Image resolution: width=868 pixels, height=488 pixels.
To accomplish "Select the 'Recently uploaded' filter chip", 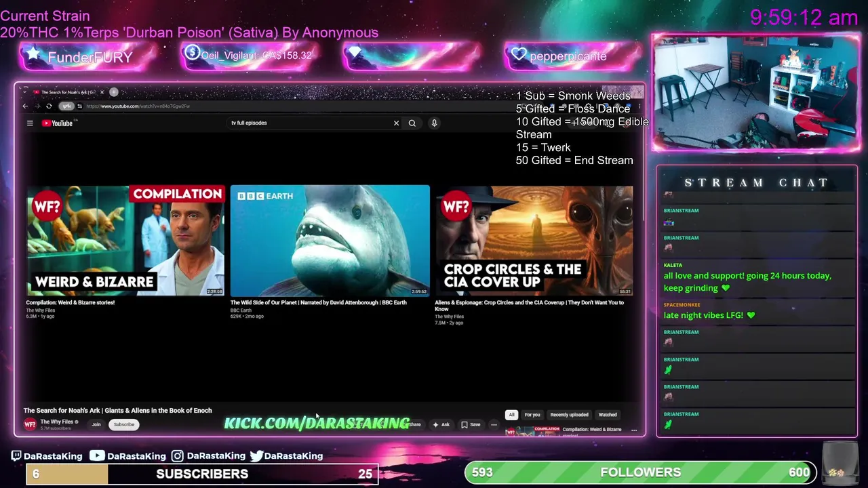I will click(569, 415).
